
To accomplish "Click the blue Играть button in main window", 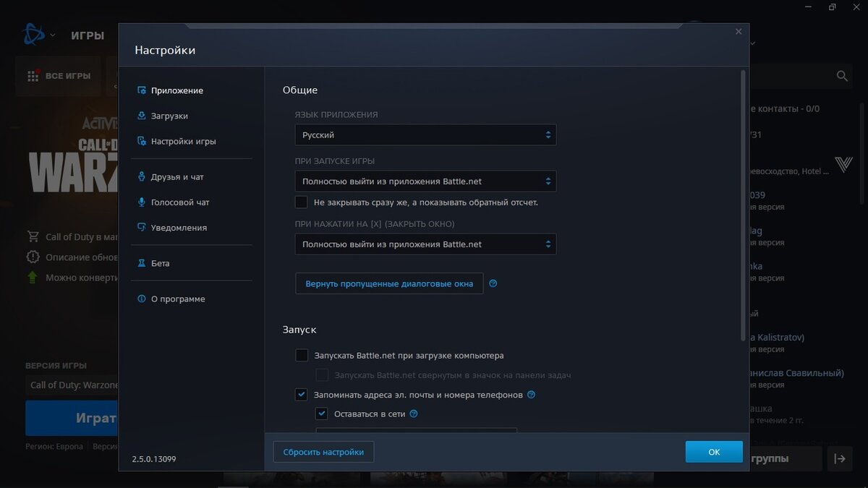I will pyautogui.click(x=72, y=418).
